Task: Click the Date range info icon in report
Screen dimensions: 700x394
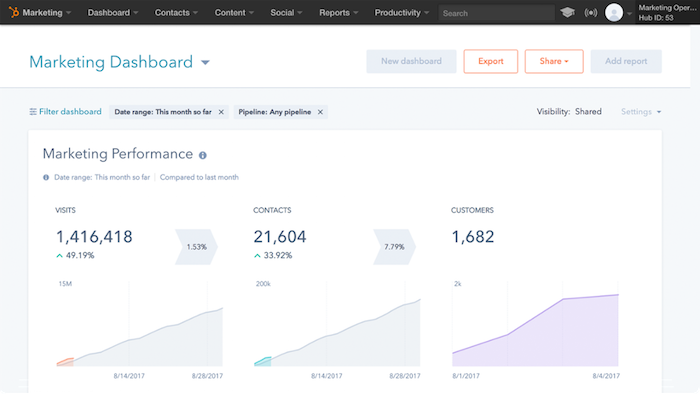Action: tap(46, 177)
